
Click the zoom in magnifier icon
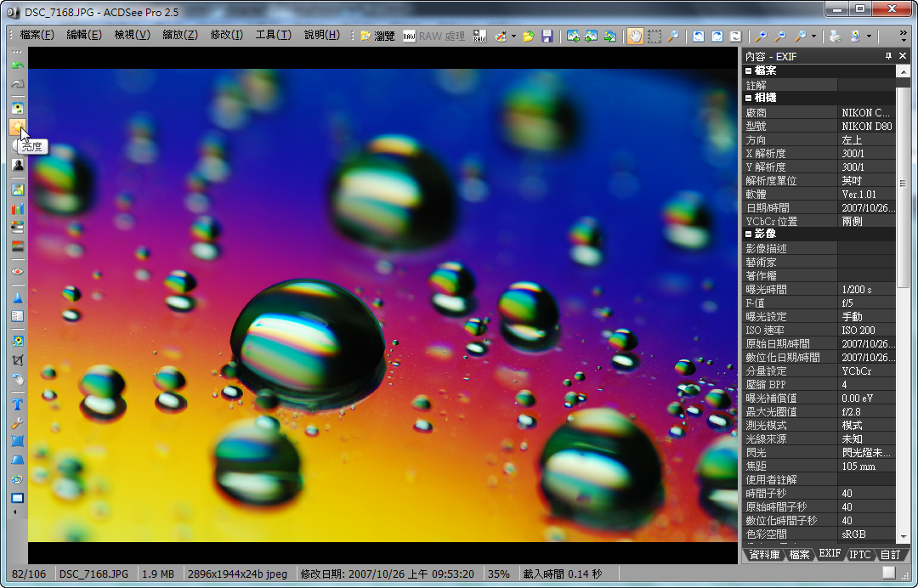pyautogui.click(x=761, y=36)
